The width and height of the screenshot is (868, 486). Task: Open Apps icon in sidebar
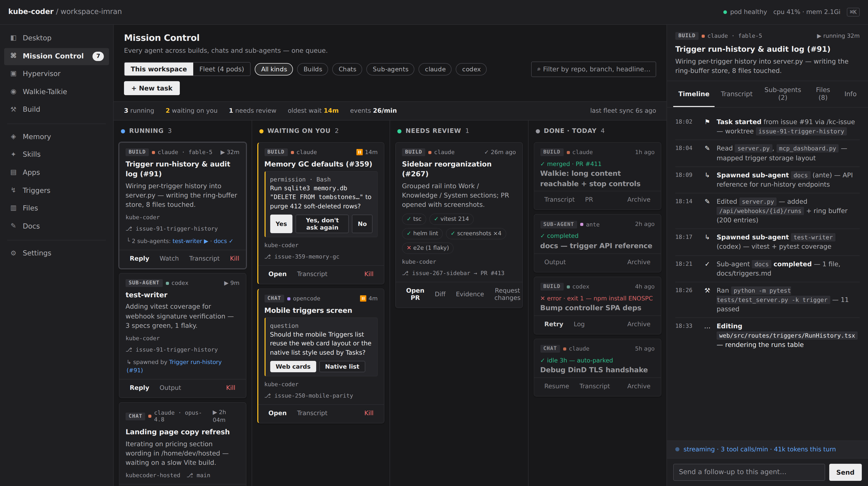[13, 172]
